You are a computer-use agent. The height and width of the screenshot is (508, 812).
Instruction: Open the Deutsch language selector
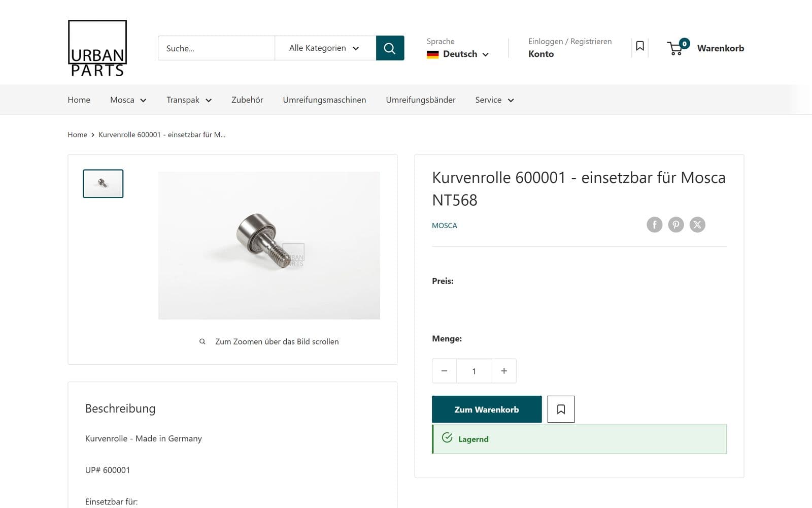pos(458,54)
